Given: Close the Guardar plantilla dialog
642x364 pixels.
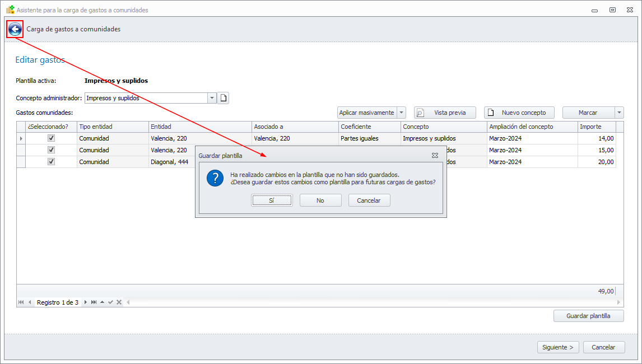Looking at the screenshot, I should (435, 156).
